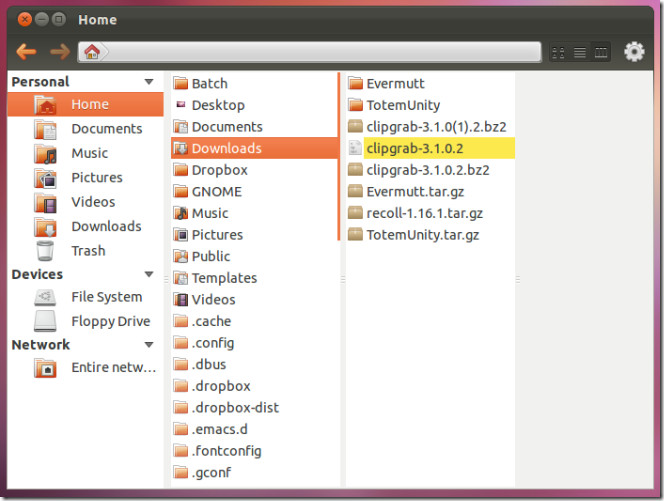The image size is (664, 501).
Task: Select the highlighted clipgrab-3.1.0.2 file
Action: click(x=431, y=148)
